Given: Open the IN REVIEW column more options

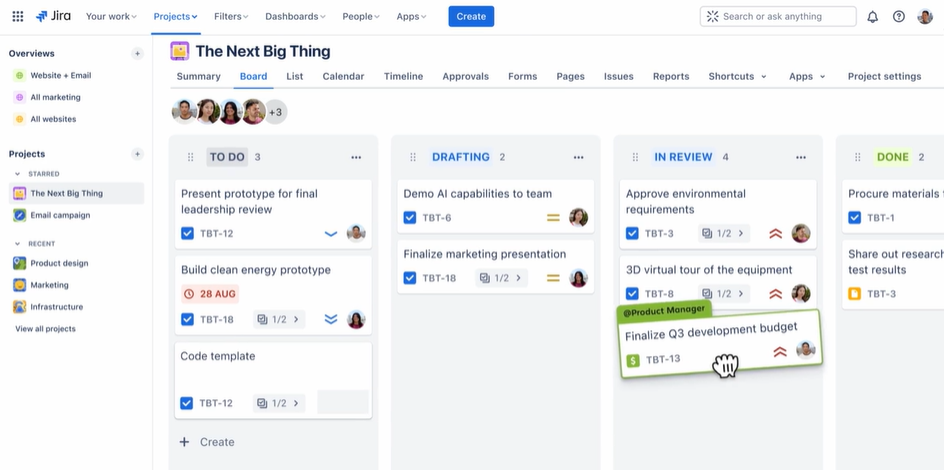Looking at the screenshot, I should tap(800, 157).
